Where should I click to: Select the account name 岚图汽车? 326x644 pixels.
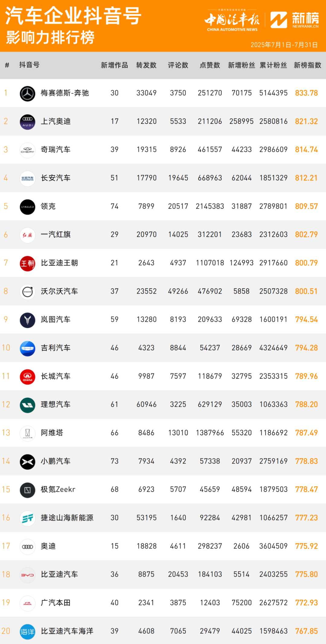56,320
